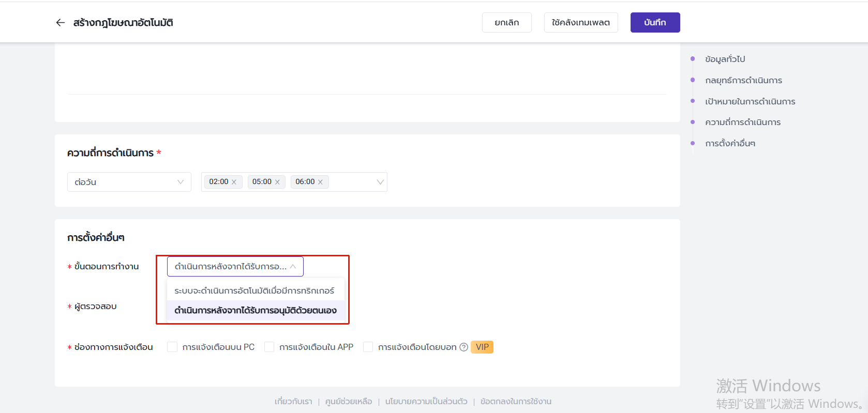868x413 pixels.
Task: Jump to ข้อมูลทั่วไป section
Action: pos(725,59)
